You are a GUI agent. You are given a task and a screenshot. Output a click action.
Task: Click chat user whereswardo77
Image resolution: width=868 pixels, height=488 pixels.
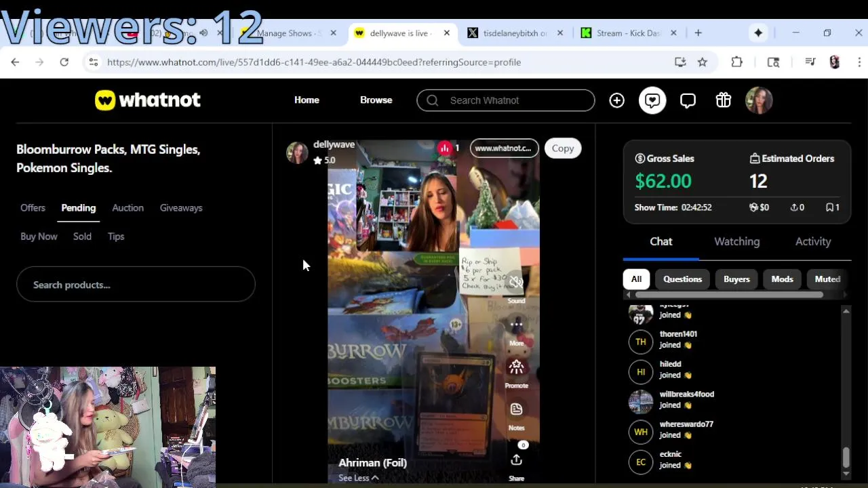pyautogui.click(x=686, y=424)
